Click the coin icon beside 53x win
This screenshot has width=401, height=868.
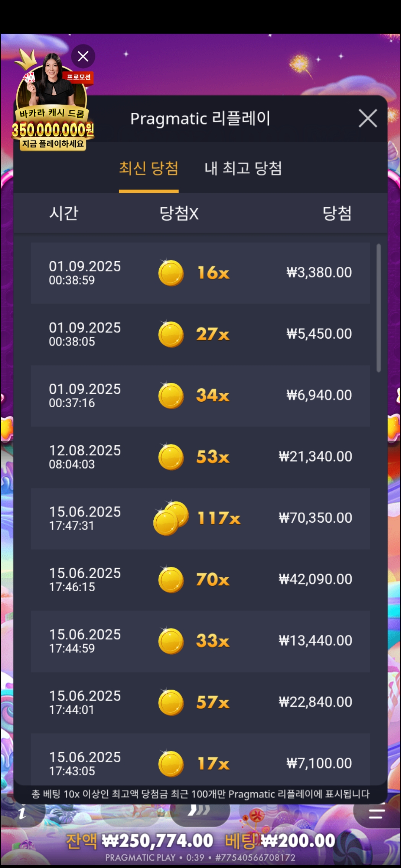(171, 457)
